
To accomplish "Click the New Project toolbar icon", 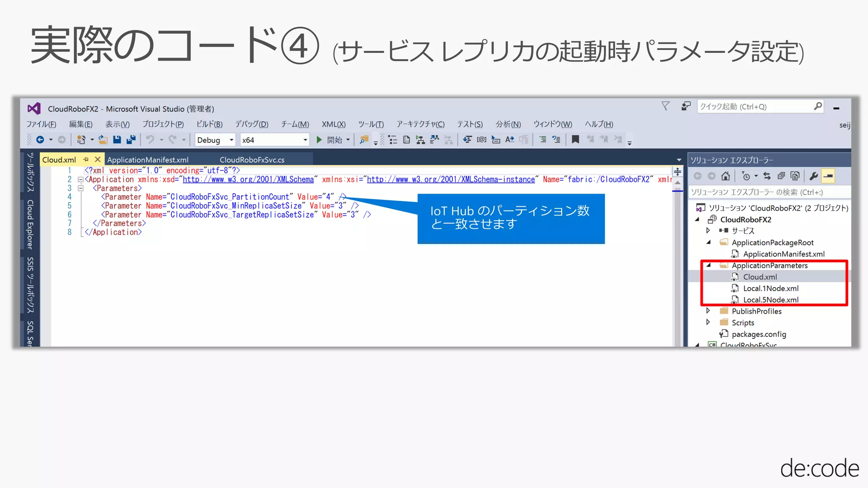I will [x=81, y=140].
